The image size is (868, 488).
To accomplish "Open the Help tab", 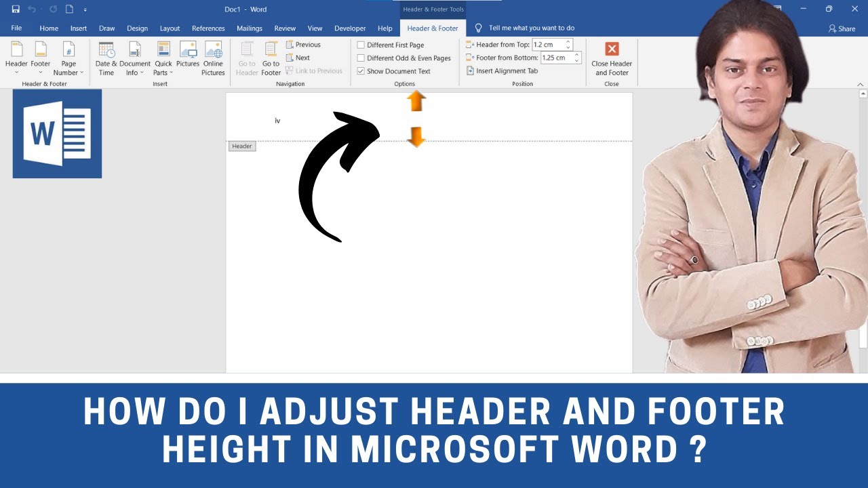I will (x=384, y=28).
